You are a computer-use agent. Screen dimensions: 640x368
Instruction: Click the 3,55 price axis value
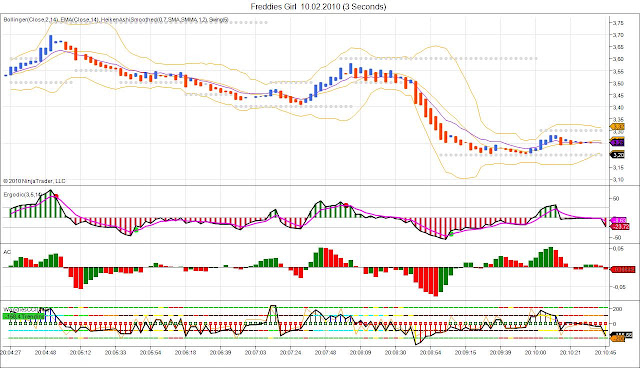(618, 71)
